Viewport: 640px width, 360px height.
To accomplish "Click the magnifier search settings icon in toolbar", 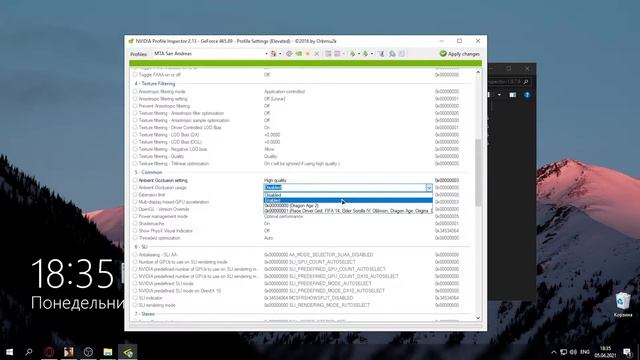I will [x=392, y=53].
